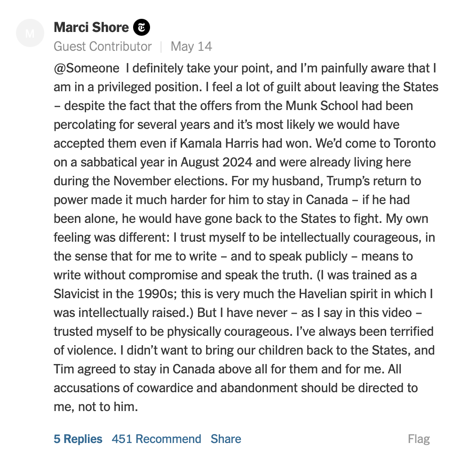This screenshot has height=459, width=476.
Task: Click the New York Times badge icon
Action: click(142, 27)
